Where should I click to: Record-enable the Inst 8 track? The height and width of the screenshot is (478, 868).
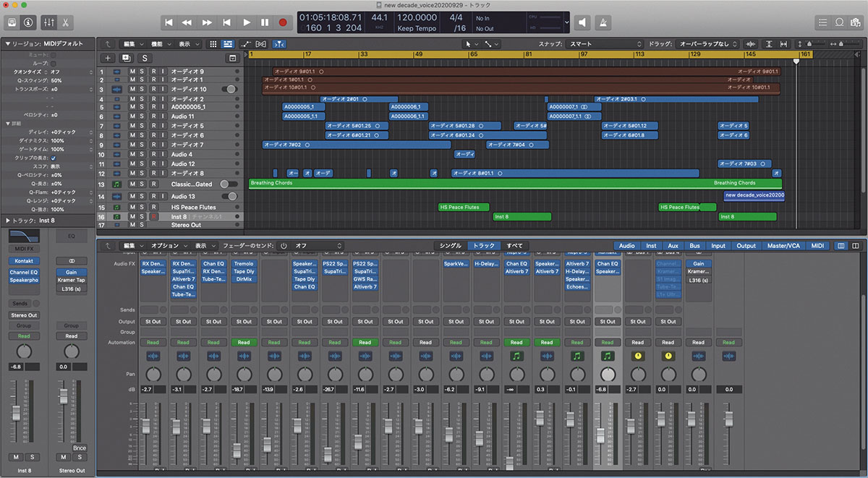pos(153,216)
